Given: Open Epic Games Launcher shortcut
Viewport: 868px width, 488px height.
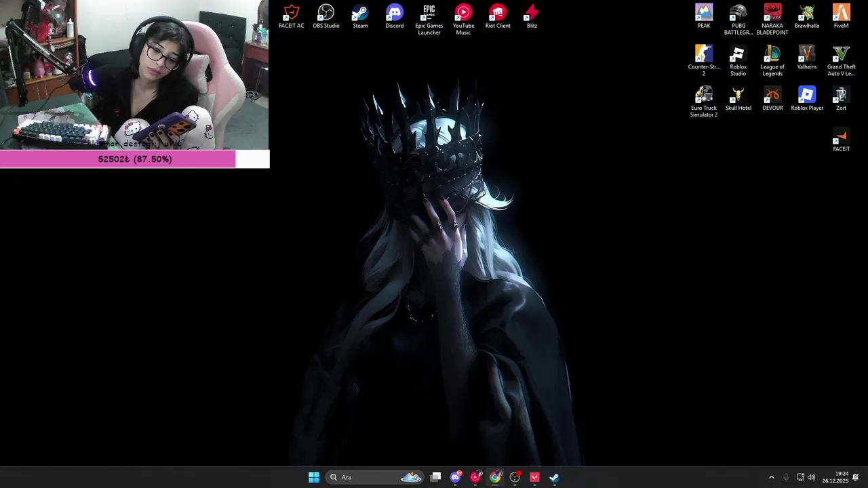Looking at the screenshot, I should tap(429, 20).
